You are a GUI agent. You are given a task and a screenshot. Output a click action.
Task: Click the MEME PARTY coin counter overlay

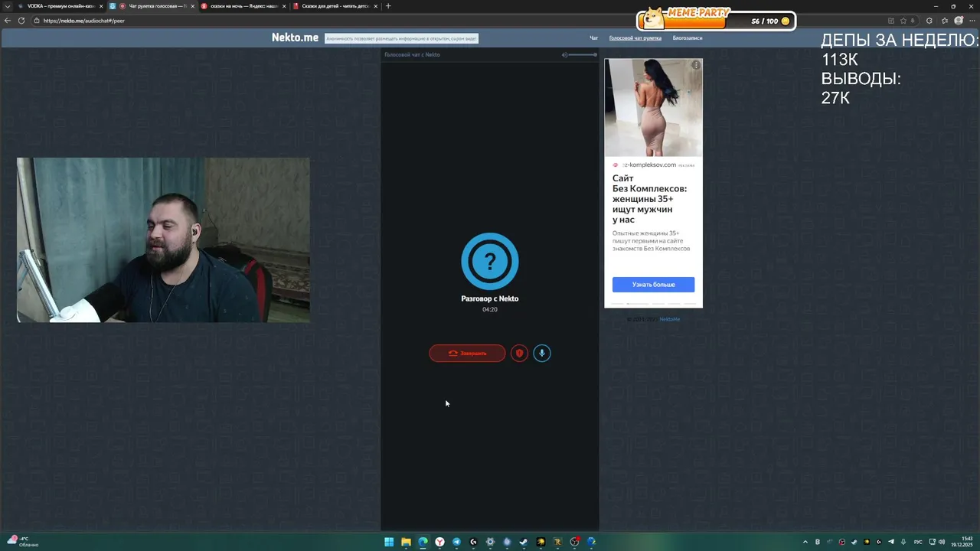pos(716,19)
